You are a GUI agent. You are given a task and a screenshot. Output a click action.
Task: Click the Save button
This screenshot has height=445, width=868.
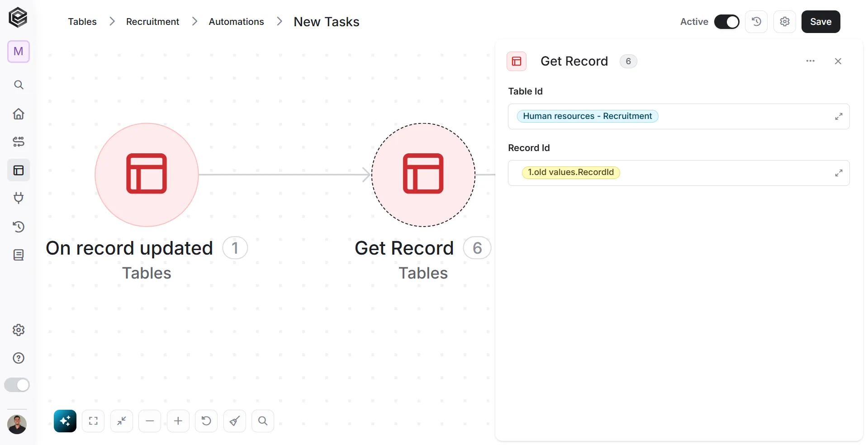pyautogui.click(x=821, y=22)
